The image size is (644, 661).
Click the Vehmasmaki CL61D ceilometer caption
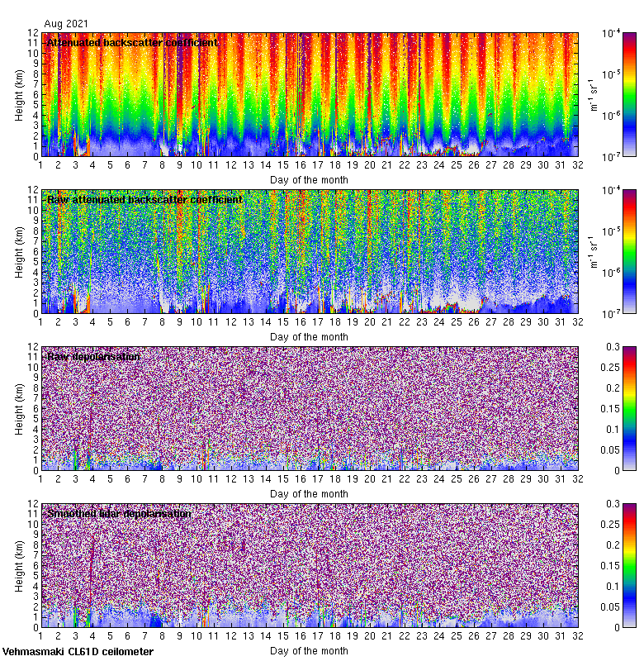pyautogui.click(x=78, y=652)
